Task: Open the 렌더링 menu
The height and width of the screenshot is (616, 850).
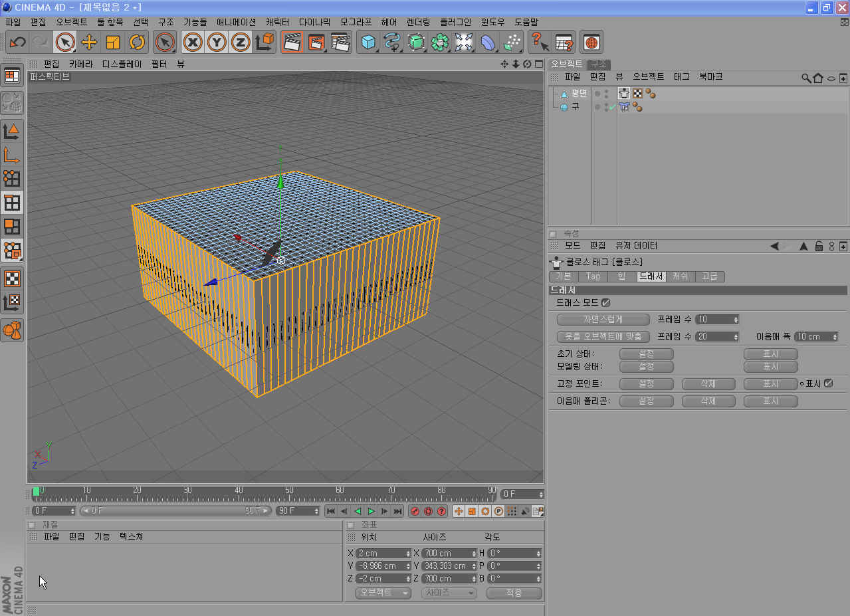Action: pyautogui.click(x=418, y=22)
